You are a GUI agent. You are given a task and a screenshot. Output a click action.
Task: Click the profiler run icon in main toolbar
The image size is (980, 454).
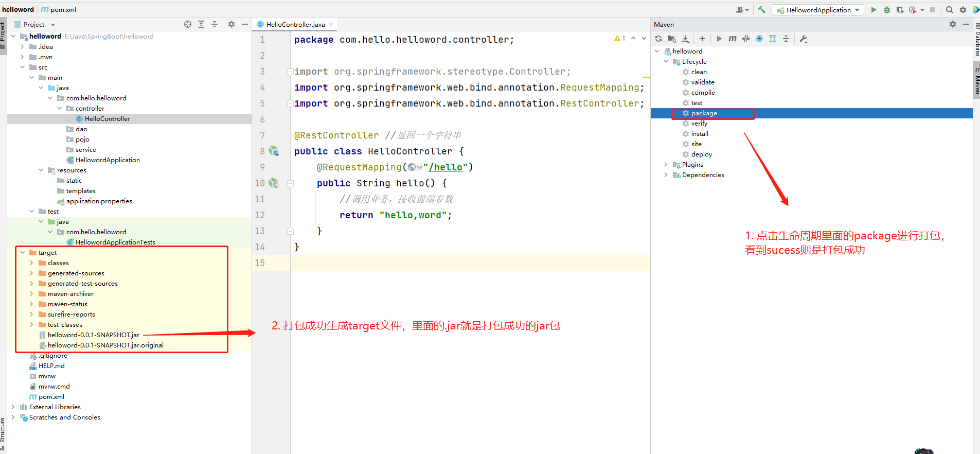[913, 10]
